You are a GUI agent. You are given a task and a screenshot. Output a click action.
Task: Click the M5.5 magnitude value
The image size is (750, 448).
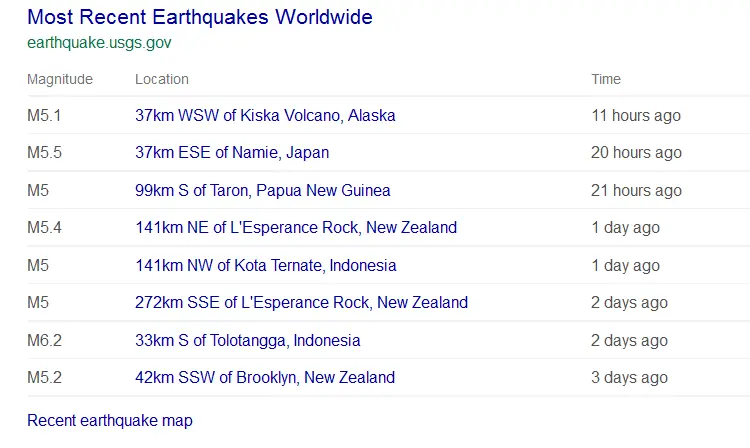45,153
